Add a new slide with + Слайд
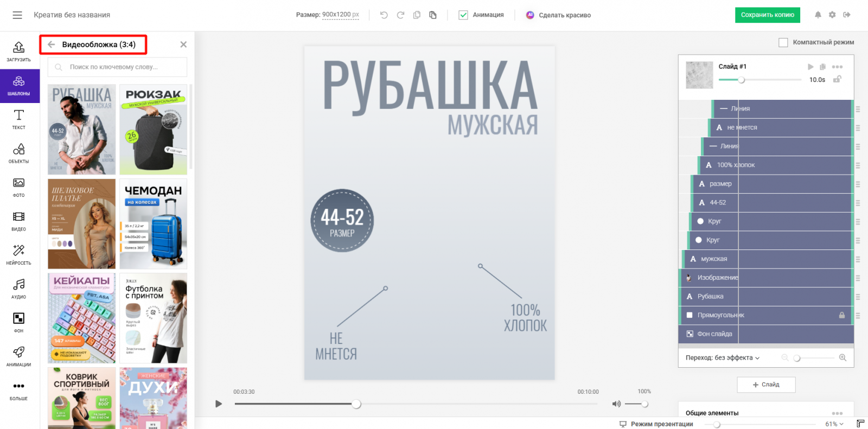868x429 pixels. [766, 385]
